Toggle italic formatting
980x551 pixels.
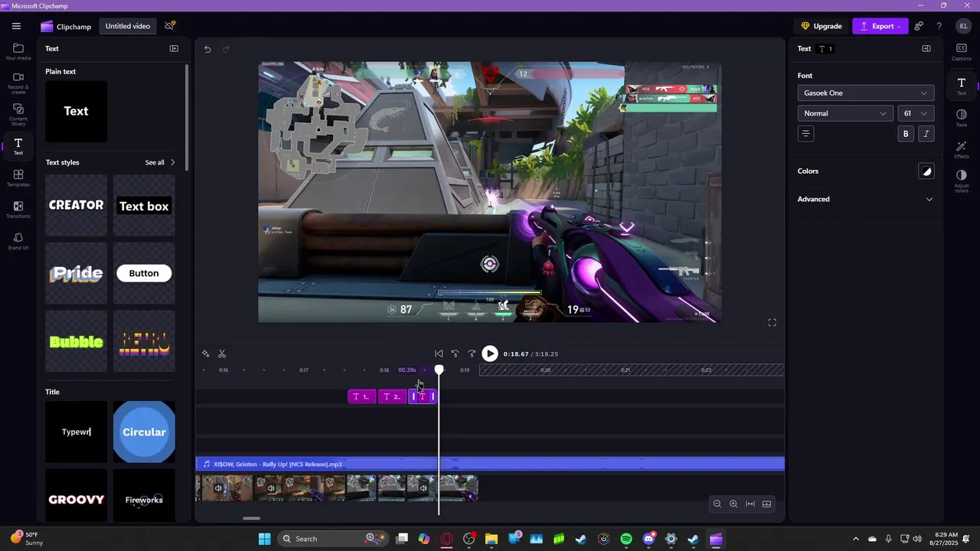926,134
